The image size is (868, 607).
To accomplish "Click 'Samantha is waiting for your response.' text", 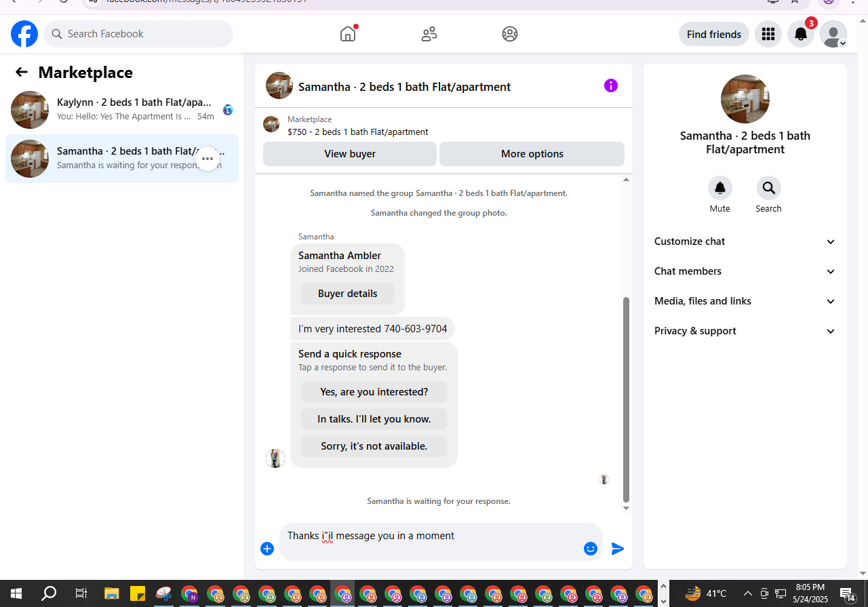I will point(439,501).
